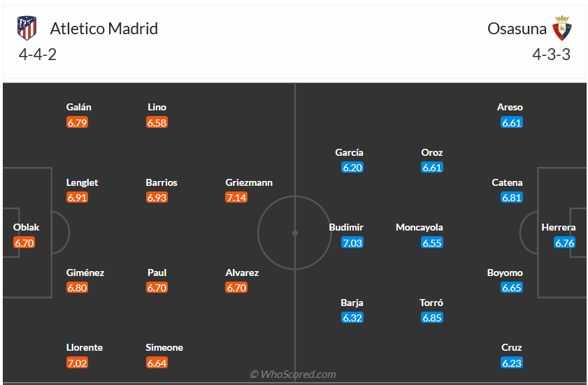The height and width of the screenshot is (385, 588).
Task: Click Osasuna's 4-3-3 formation label
Action: point(551,55)
